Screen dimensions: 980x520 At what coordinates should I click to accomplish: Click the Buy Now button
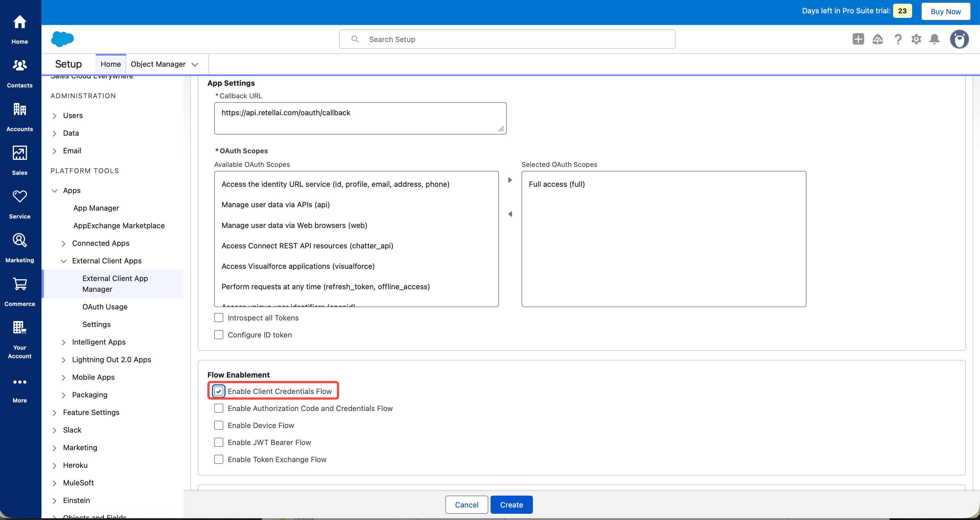(x=945, y=11)
